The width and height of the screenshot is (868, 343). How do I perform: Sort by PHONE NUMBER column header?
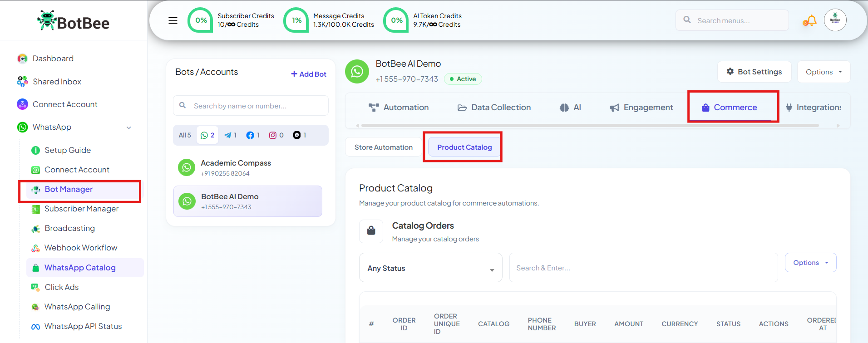(x=542, y=324)
